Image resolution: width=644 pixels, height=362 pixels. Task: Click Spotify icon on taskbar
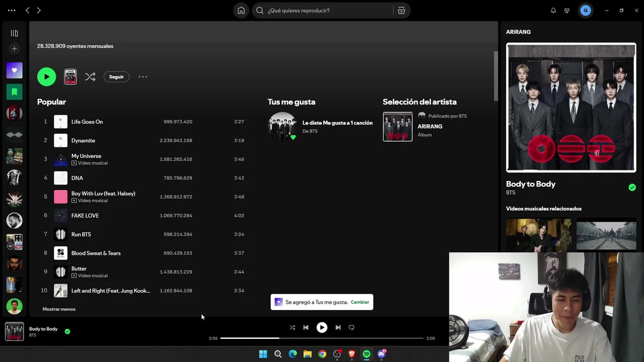(x=367, y=354)
